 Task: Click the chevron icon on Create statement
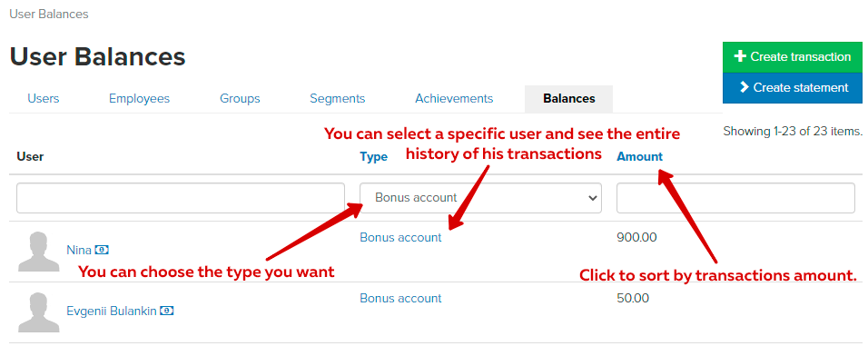744,87
